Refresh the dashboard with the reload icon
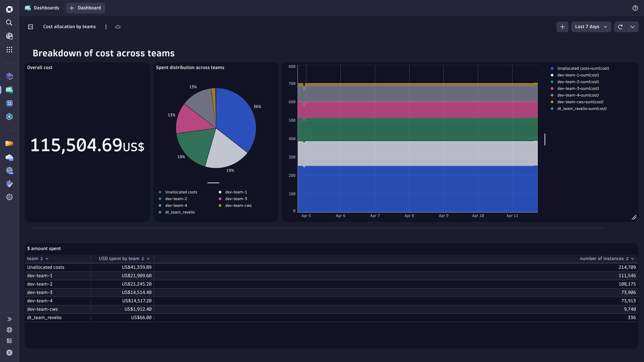Image resolution: width=644 pixels, height=362 pixels. tap(620, 27)
